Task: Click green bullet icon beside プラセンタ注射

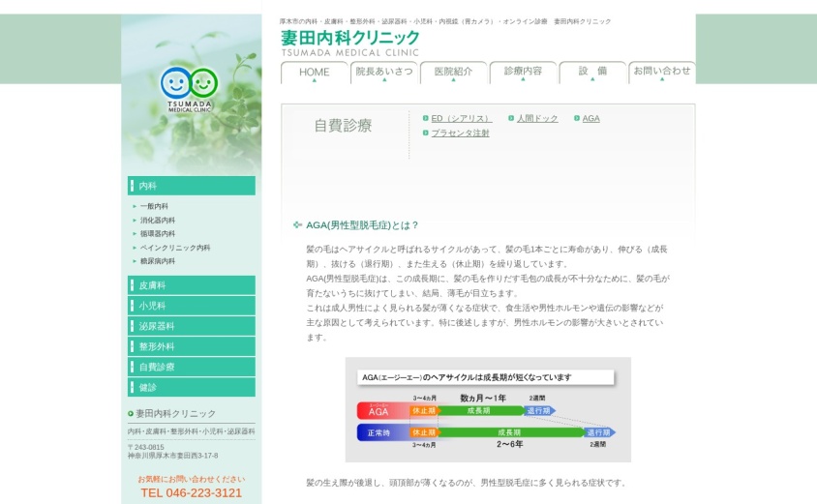Action: (x=426, y=133)
